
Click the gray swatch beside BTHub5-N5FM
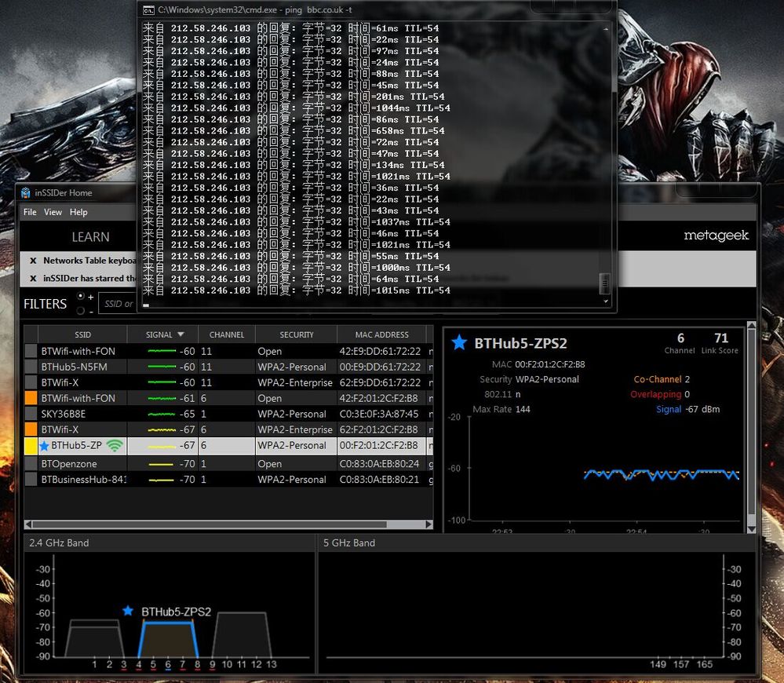(x=31, y=367)
